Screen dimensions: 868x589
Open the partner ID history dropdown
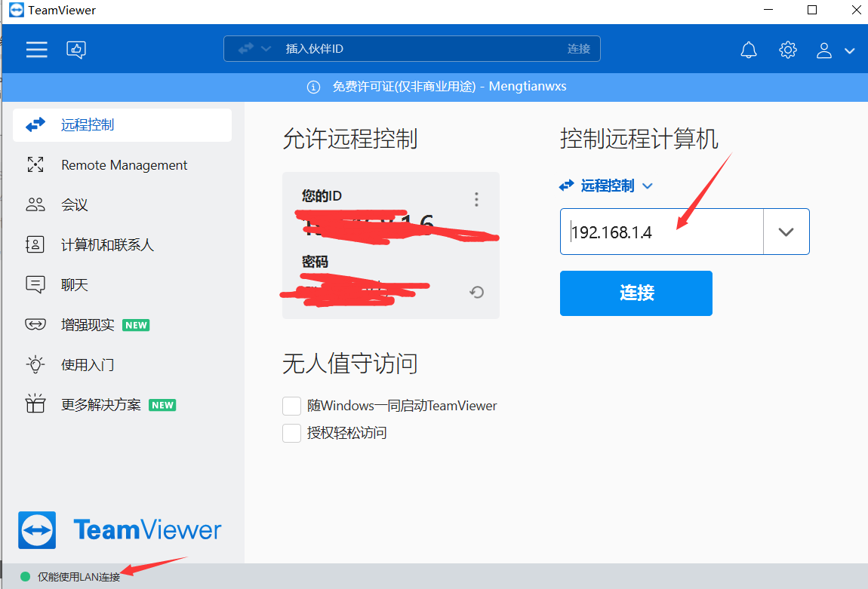pyautogui.click(x=786, y=232)
